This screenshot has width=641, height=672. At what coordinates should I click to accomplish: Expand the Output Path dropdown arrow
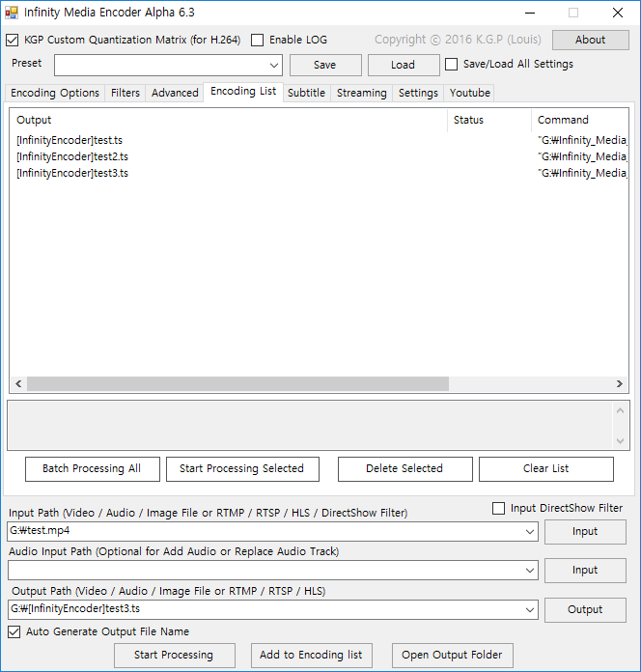tap(530, 610)
